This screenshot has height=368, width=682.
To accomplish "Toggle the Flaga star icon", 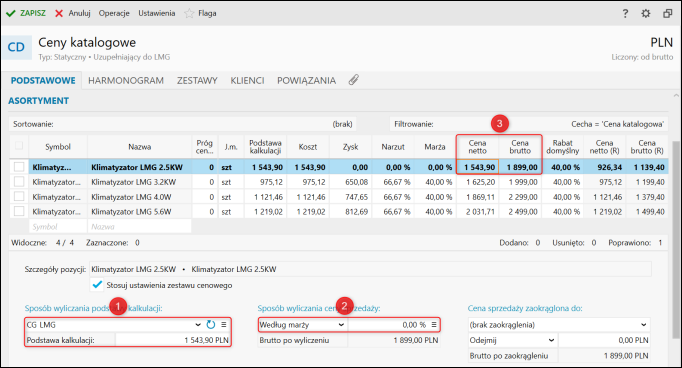I will pos(189,13).
